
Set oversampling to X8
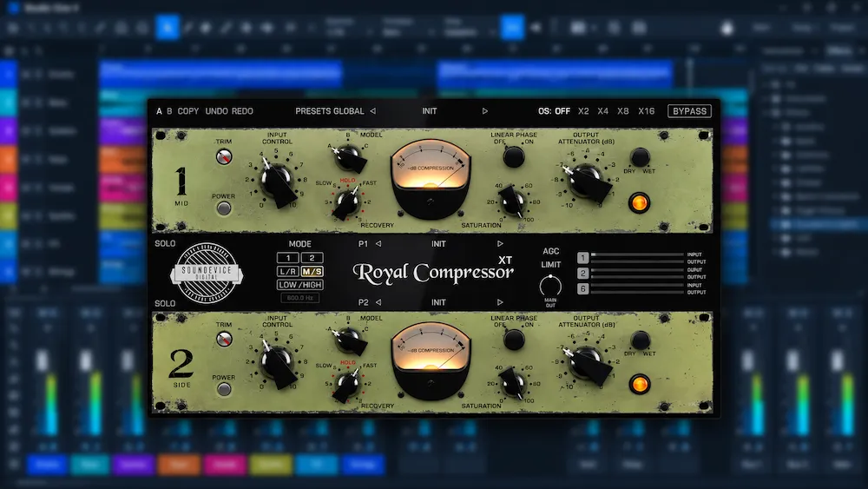[622, 111]
